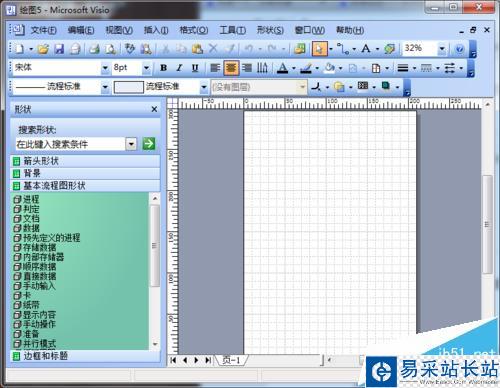
Task: Click the search shapes input field
Action: pos(70,144)
